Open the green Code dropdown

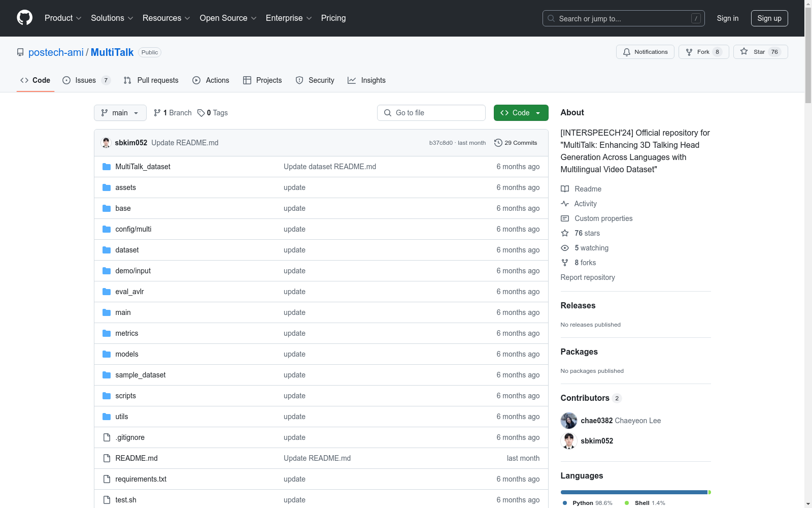tap(521, 113)
